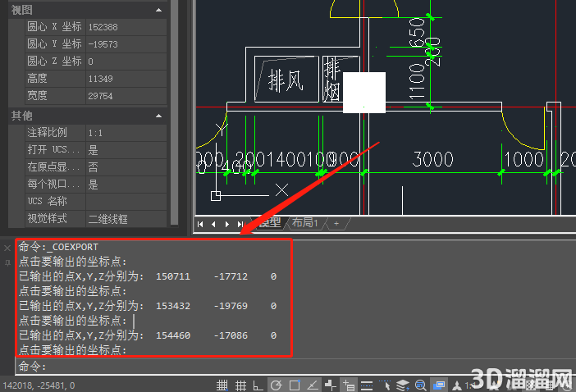Toggle dynamic UCS icon
Image resolution: width=576 pixels, height=392 pixels.
point(330,385)
